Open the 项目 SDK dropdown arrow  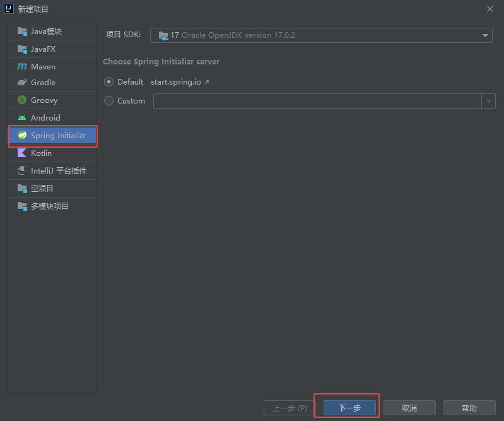coord(485,35)
